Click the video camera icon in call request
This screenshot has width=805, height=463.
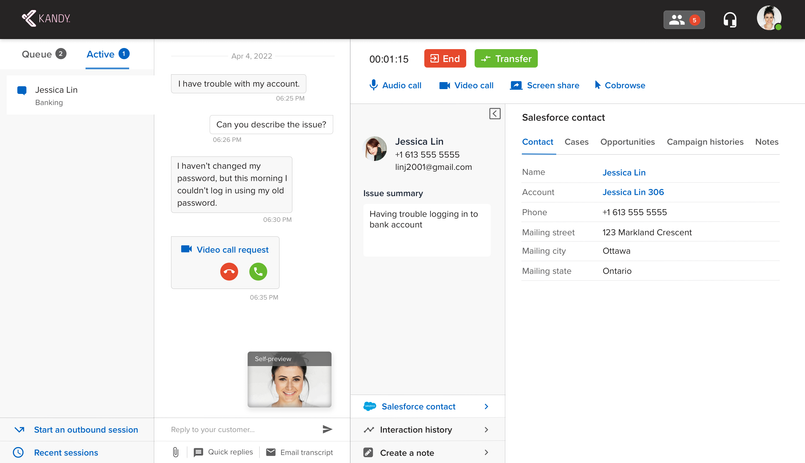186,249
